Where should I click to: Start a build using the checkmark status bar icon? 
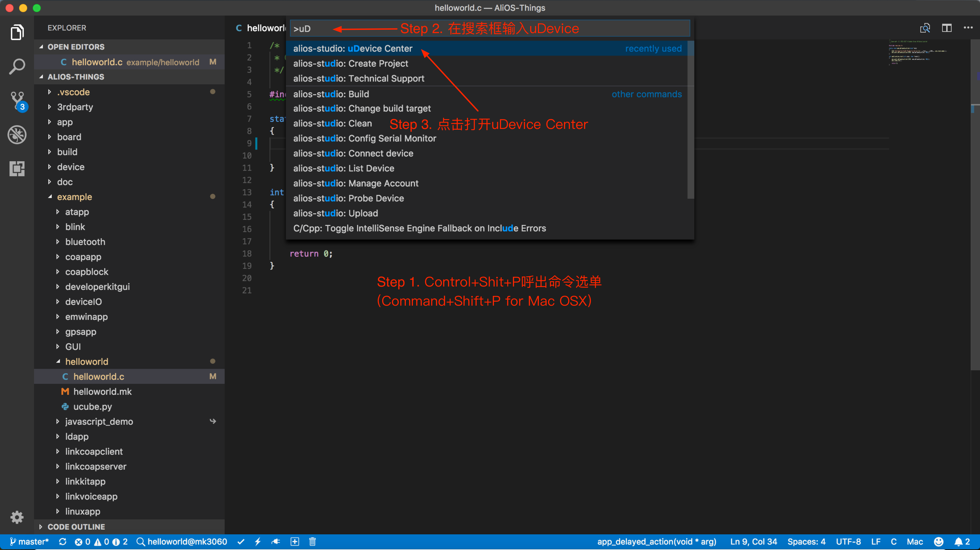pos(240,541)
